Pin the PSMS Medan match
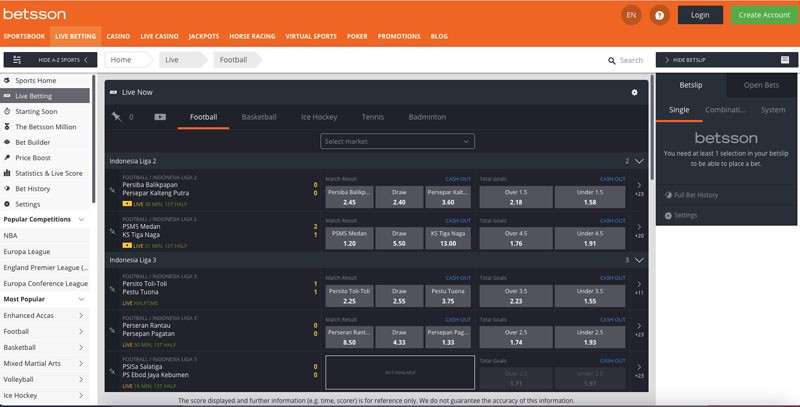Screen dimensions: 800x407 click(112, 231)
